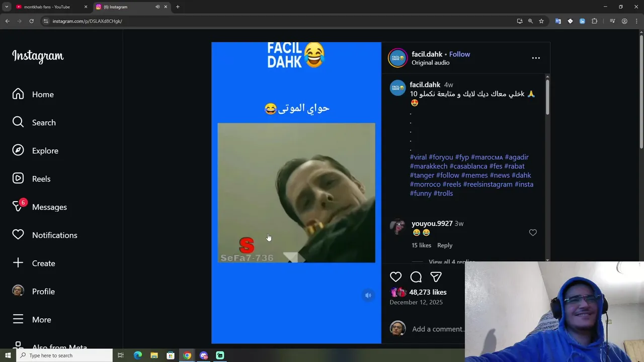Open the Extensions puzzle menu
This screenshot has width=644, height=362.
click(x=594, y=21)
